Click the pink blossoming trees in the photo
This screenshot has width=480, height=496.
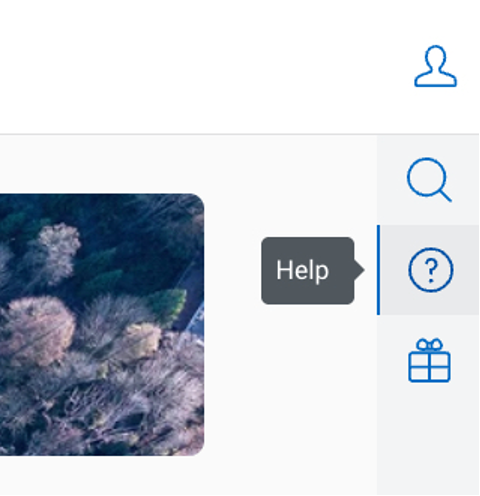(x=40, y=330)
